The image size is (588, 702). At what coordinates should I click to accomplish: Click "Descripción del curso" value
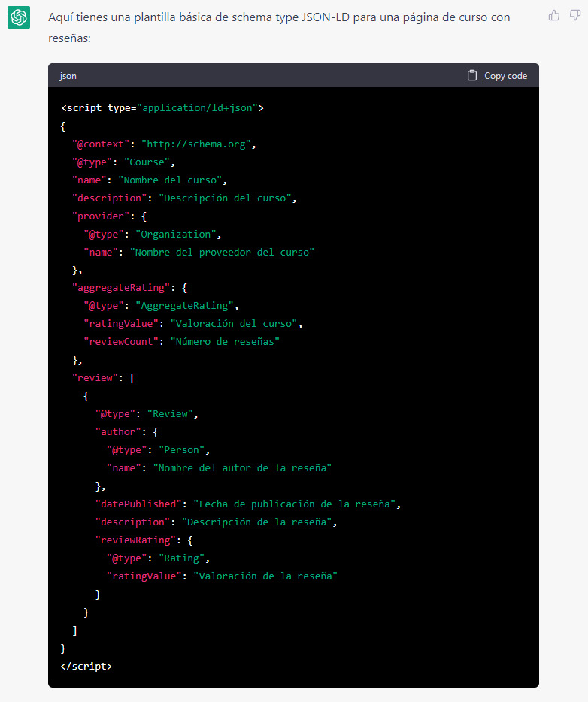225,198
